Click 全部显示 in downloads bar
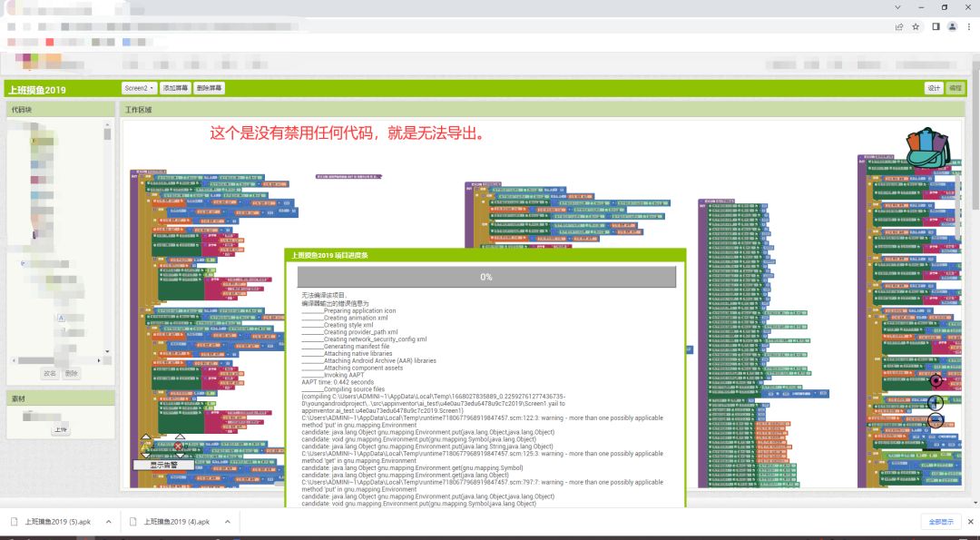Screen dimensions: 980x540 (941, 522)
